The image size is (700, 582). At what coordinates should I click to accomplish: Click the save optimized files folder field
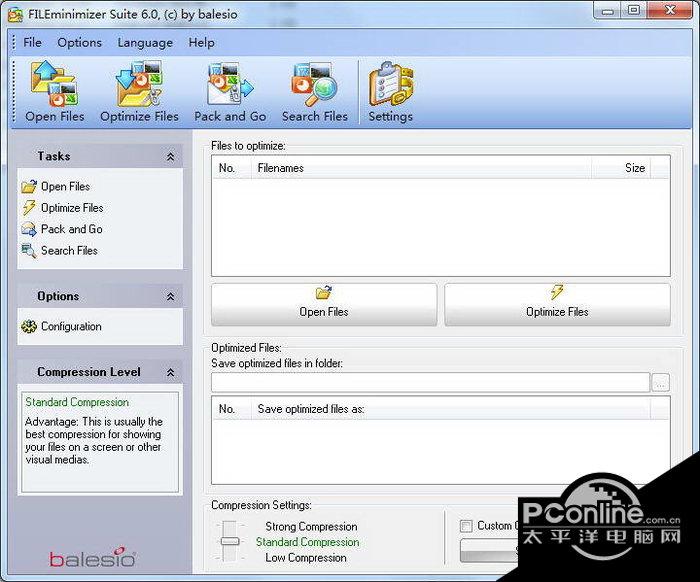pos(430,382)
